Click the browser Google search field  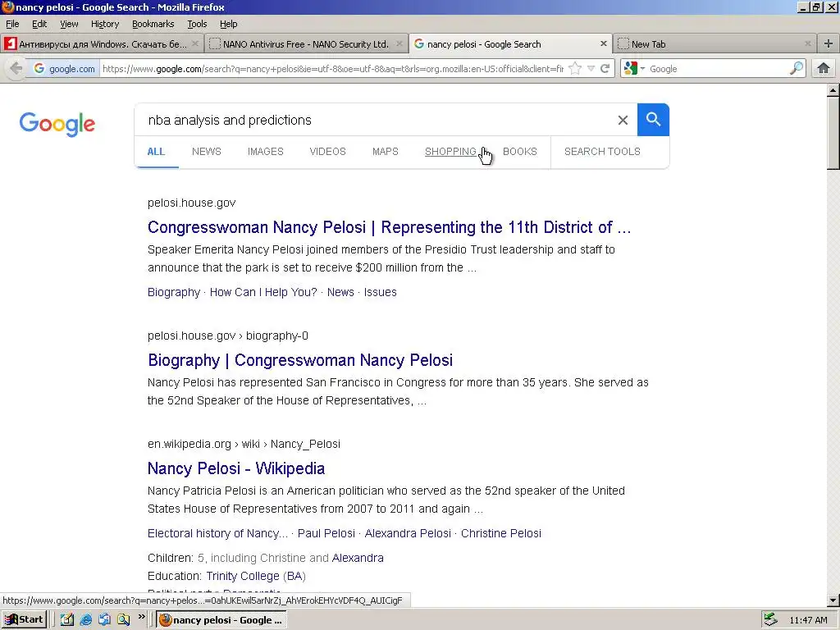pos(718,69)
